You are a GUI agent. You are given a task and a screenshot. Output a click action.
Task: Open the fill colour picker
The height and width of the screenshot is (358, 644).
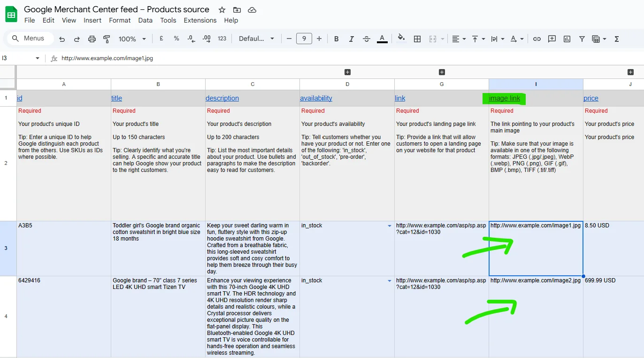[x=401, y=39]
